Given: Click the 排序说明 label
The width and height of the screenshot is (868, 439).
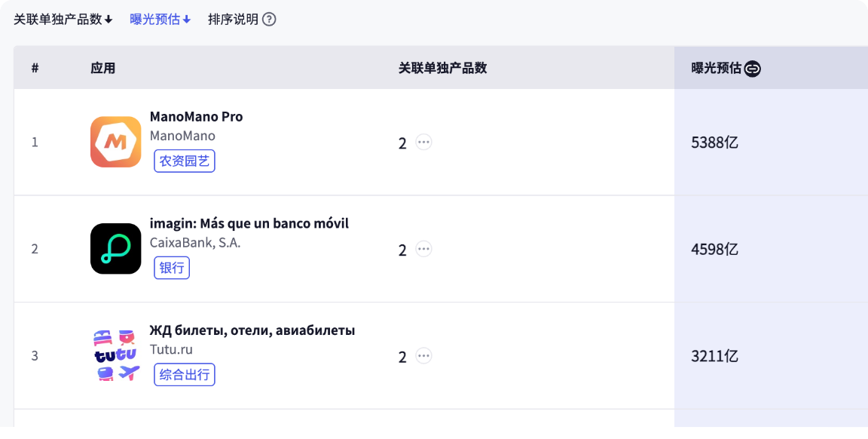Looking at the screenshot, I should click(233, 20).
